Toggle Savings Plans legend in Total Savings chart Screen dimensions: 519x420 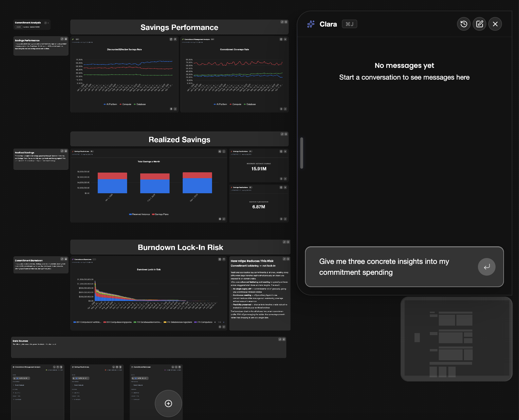[x=160, y=214]
